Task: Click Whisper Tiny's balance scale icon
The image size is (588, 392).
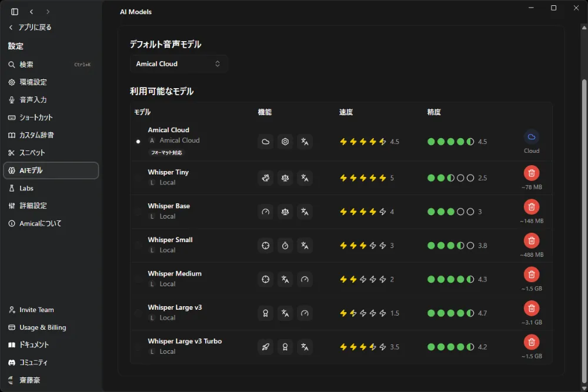Action: pyautogui.click(x=285, y=177)
